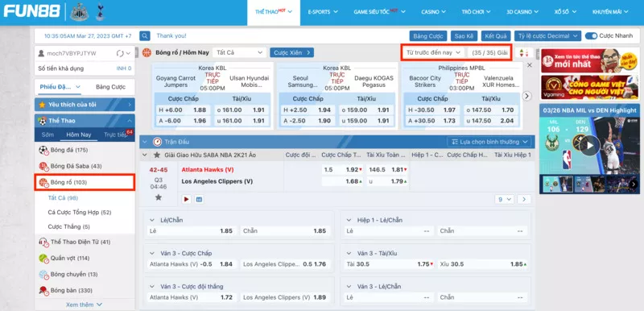
Task: Click the Kết Quả button
Action: click(x=496, y=36)
